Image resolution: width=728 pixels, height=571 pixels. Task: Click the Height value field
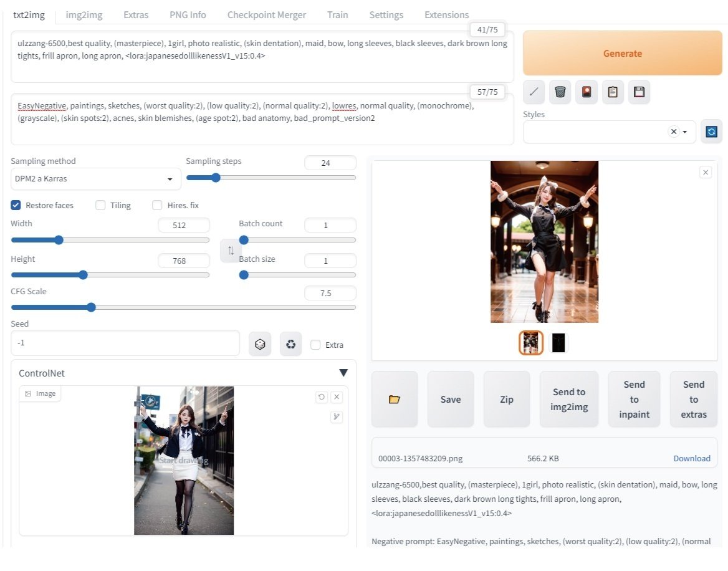(184, 261)
